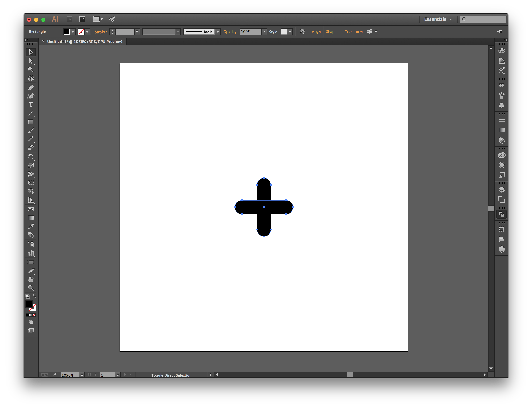Open the graphic Style dropdown
The width and height of the screenshot is (532, 410).
(290, 32)
